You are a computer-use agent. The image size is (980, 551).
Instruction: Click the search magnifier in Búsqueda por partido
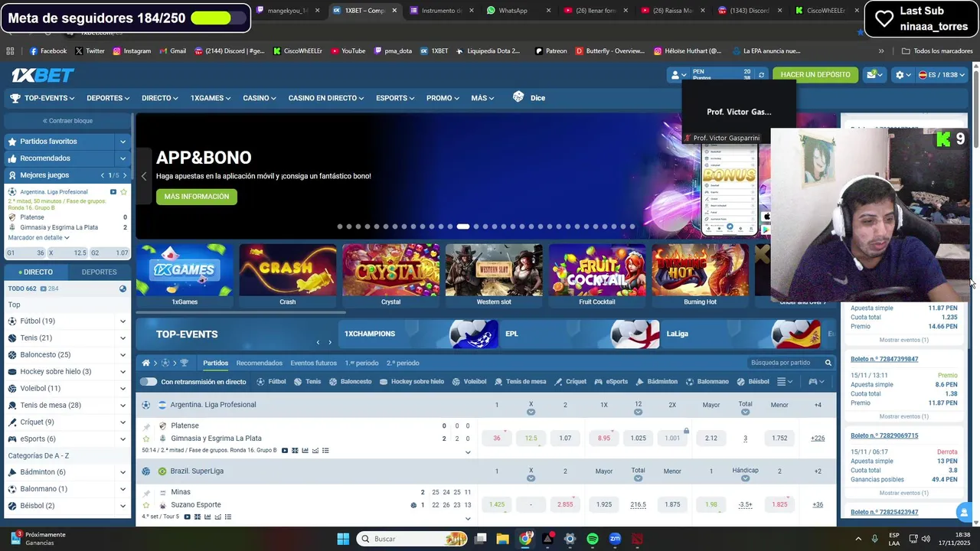pos(828,363)
